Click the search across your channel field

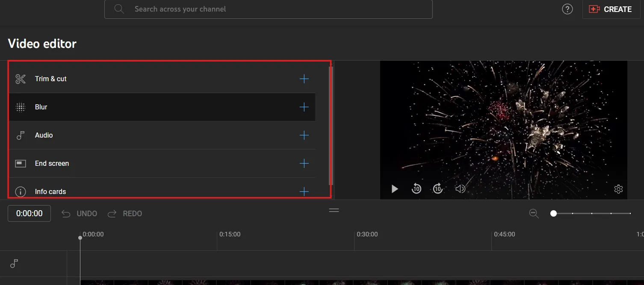tap(268, 9)
